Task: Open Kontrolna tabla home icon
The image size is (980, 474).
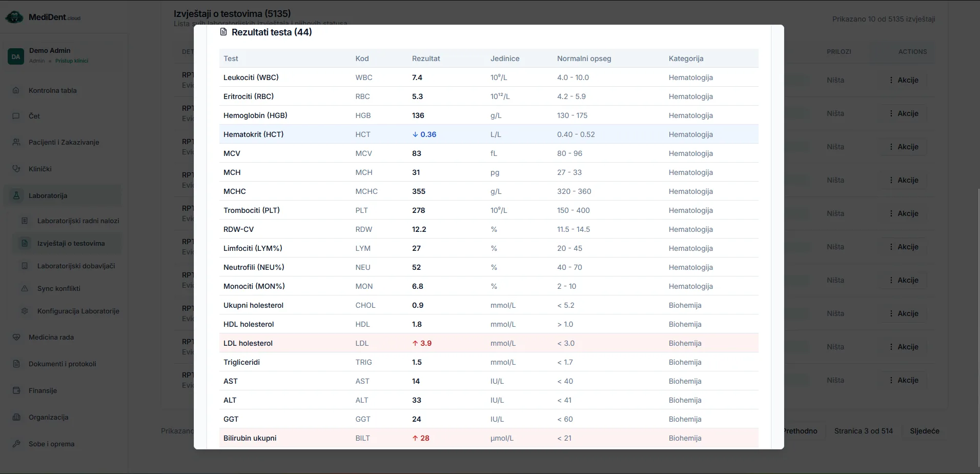Action: point(16,90)
